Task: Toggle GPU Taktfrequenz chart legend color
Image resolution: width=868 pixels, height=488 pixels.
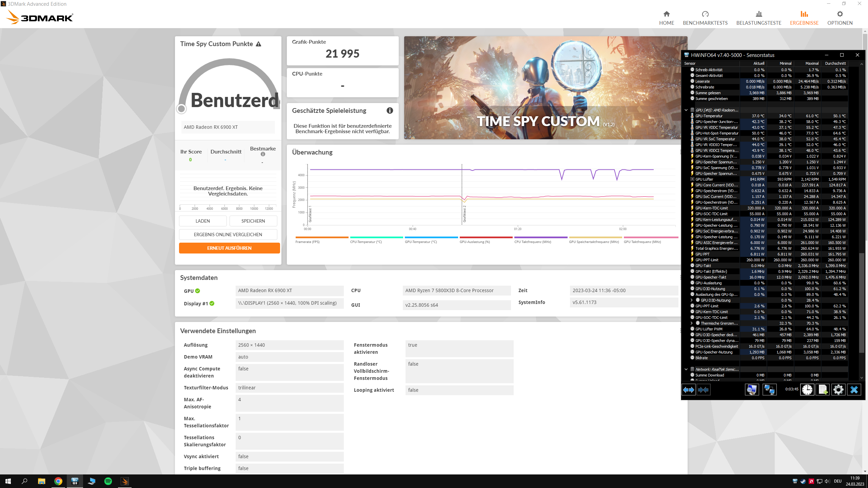Action: [650, 238]
